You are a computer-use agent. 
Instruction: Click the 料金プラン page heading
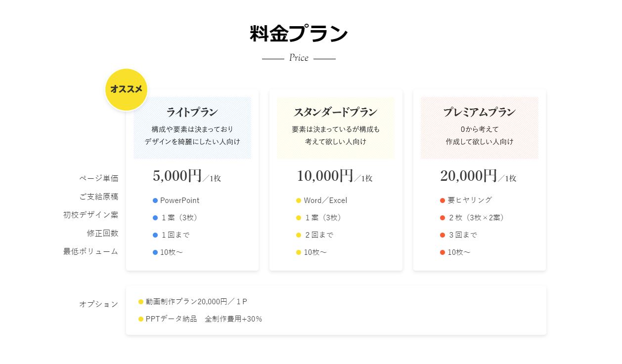(299, 34)
